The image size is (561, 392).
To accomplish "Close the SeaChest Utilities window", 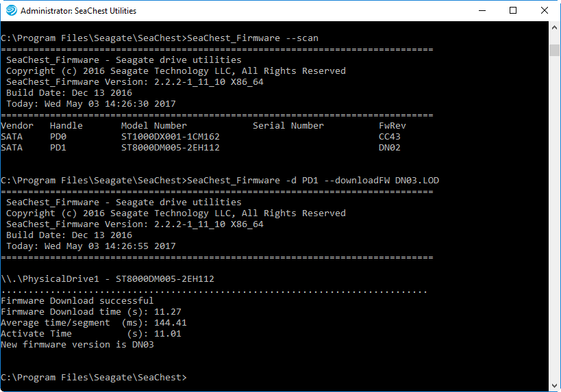I will pyautogui.click(x=545, y=11).
